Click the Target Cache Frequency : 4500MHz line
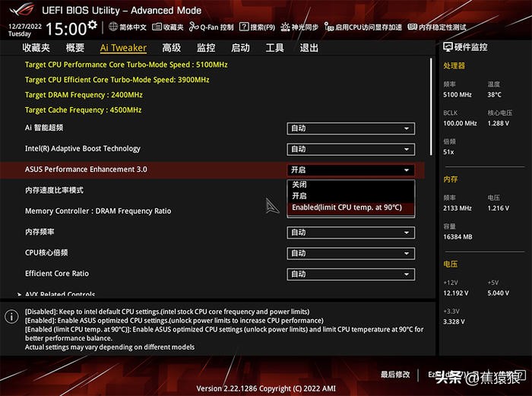 83,110
